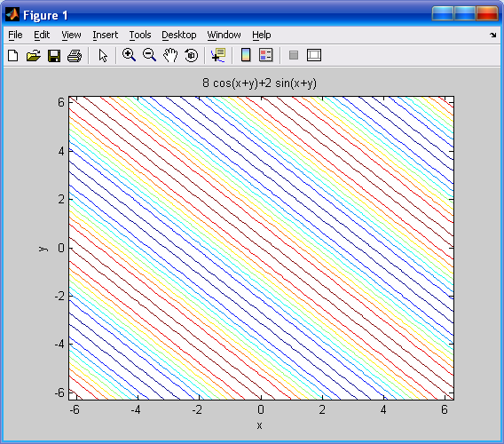
Task: Open the File menu
Action: point(15,35)
